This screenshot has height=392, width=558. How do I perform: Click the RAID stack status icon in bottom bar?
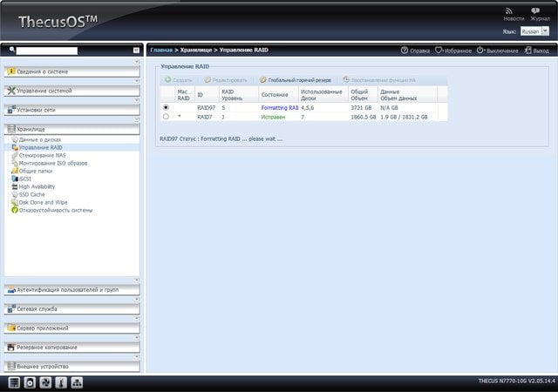(x=14, y=382)
